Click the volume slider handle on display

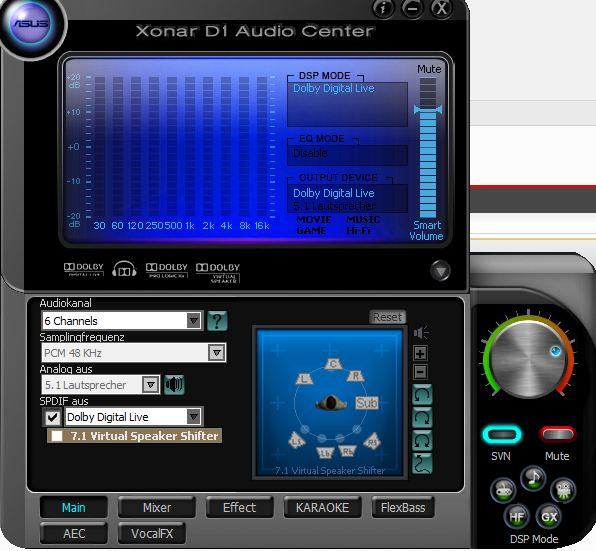click(x=428, y=110)
